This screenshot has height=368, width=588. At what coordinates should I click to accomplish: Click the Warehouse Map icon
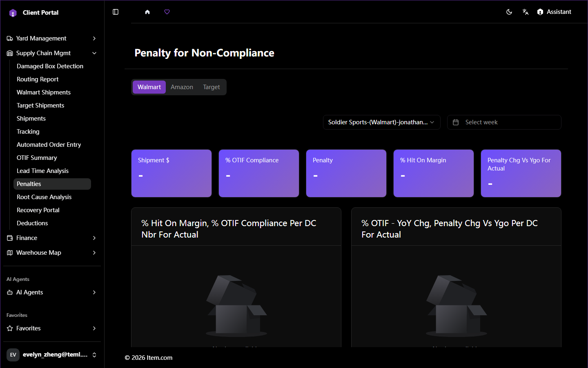[x=10, y=253]
